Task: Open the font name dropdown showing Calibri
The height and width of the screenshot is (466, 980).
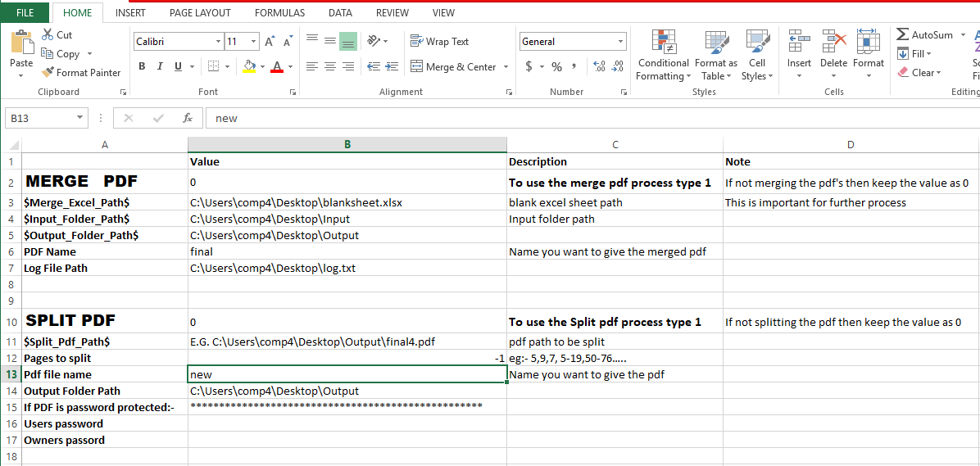Action: 218,42
